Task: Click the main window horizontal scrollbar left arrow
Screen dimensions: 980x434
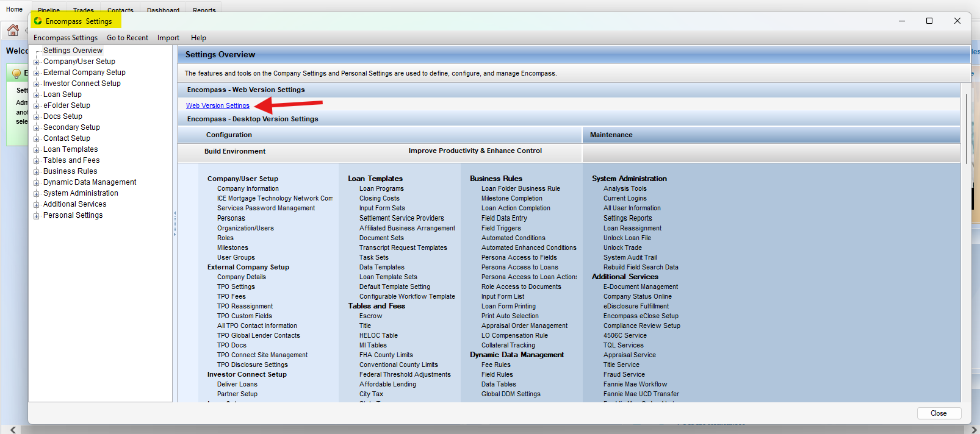Action: [x=13, y=430]
